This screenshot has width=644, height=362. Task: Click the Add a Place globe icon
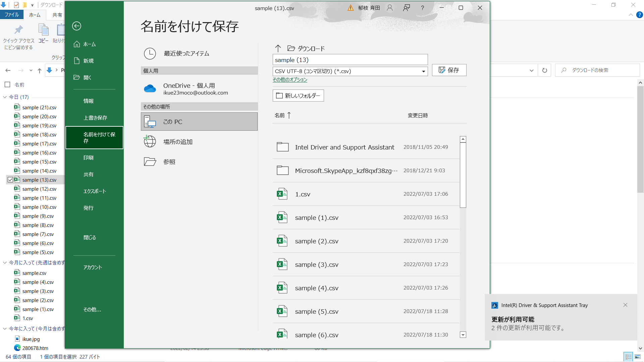pyautogui.click(x=150, y=141)
